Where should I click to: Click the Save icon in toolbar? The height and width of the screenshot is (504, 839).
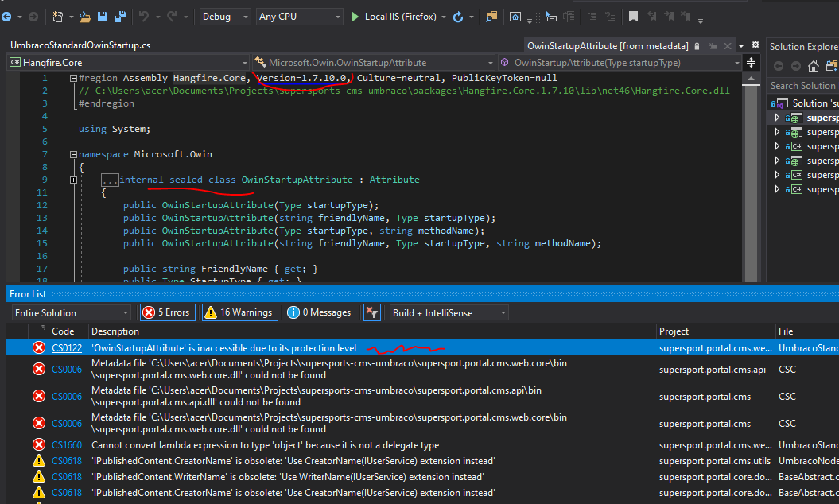pos(103,17)
